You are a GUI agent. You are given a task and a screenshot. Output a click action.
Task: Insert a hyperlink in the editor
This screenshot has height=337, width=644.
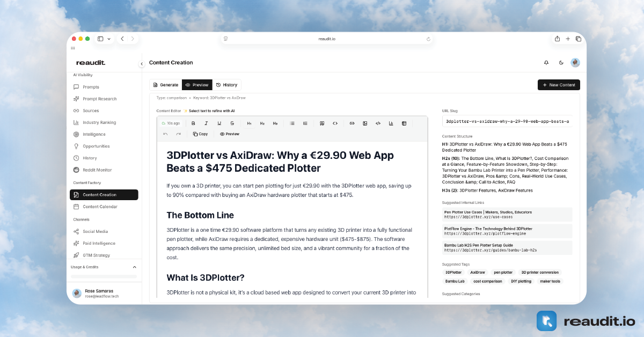tap(352, 123)
